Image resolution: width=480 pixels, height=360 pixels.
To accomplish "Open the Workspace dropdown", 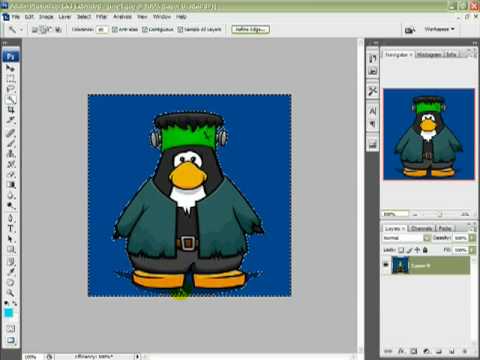I will (x=439, y=29).
